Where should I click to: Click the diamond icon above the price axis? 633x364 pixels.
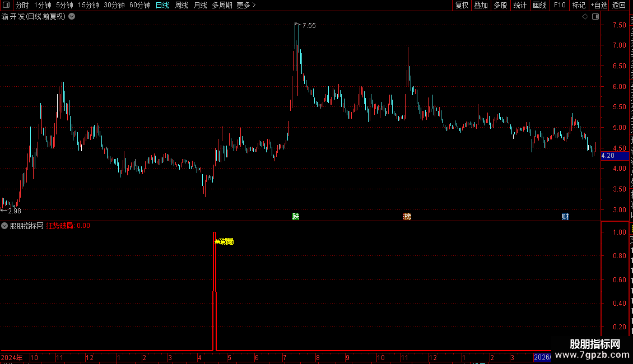[585, 17]
